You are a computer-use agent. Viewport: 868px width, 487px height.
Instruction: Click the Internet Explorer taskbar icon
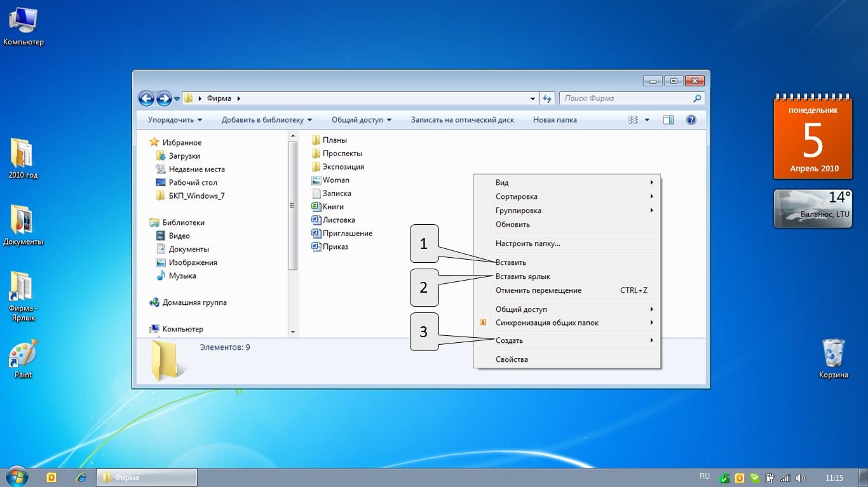pyautogui.click(x=81, y=477)
